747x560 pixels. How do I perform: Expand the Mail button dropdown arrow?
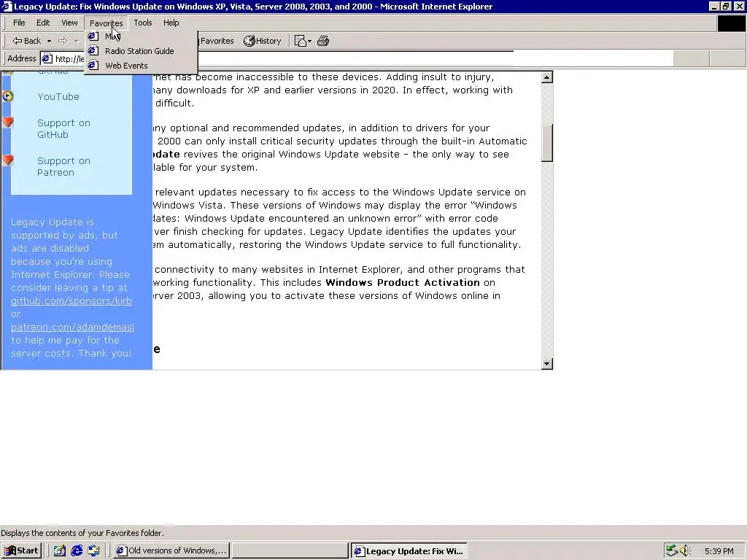[x=309, y=41]
